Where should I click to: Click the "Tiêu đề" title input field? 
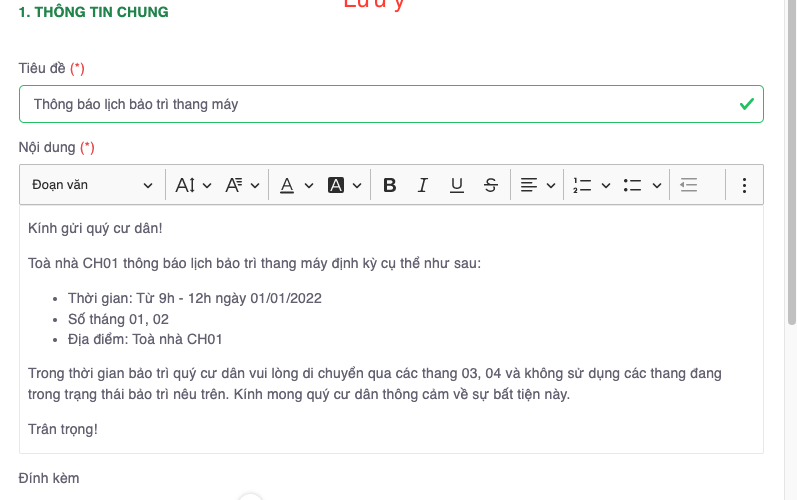tap(380, 104)
